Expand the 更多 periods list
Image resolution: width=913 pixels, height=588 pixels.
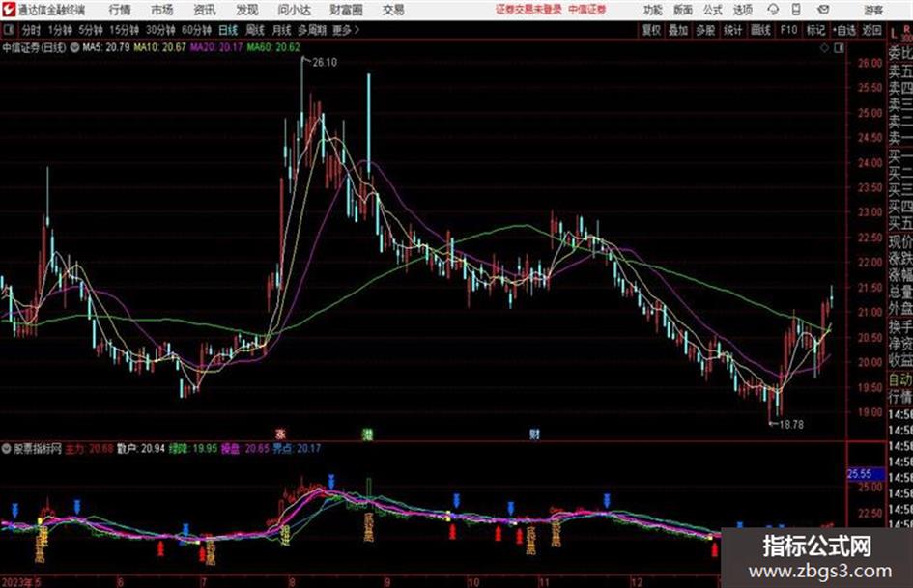pyautogui.click(x=346, y=30)
